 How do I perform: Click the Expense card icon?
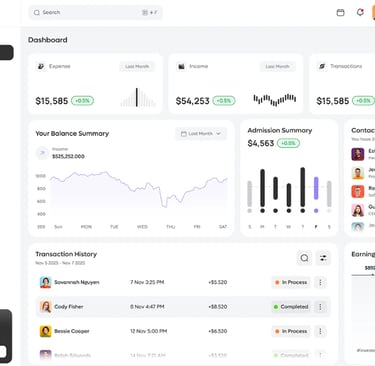click(x=41, y=66)
